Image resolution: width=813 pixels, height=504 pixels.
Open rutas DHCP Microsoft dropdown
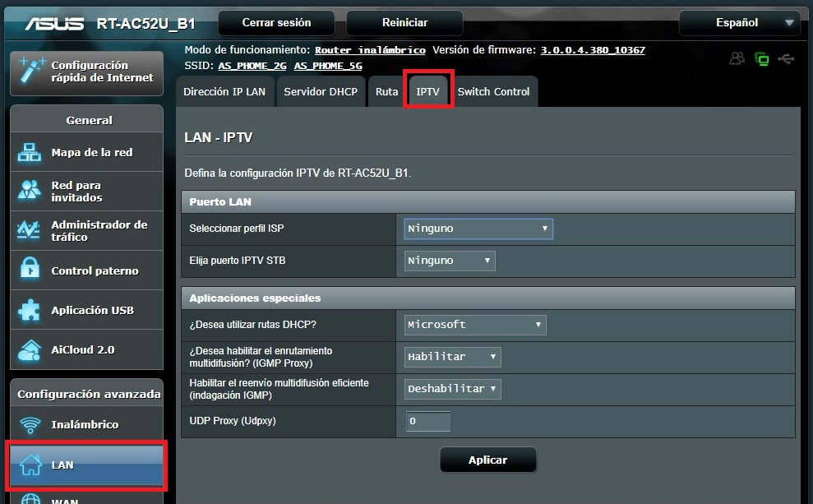pos(475,325)
